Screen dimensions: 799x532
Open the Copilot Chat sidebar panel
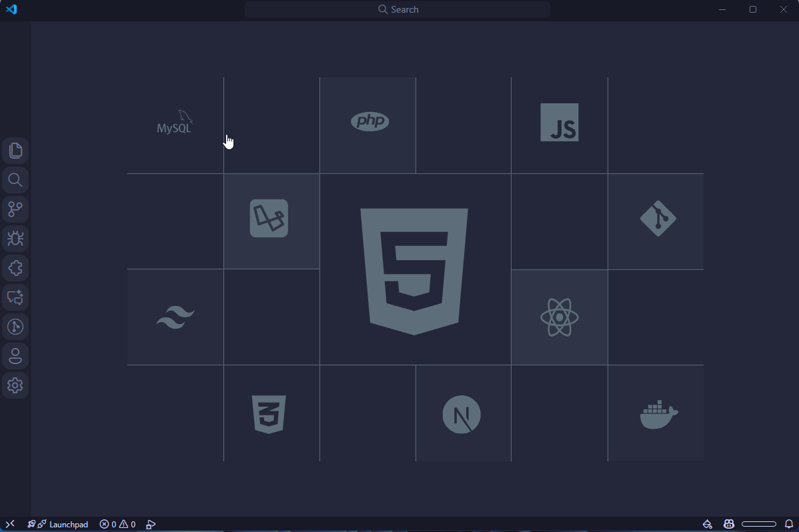15,297
